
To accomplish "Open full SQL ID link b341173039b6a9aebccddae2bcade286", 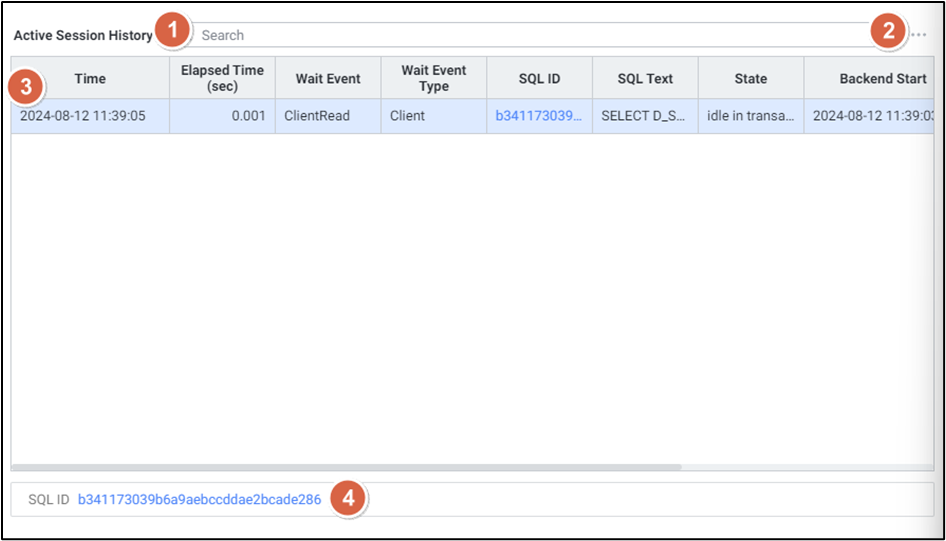I will [x=200, y=500].
